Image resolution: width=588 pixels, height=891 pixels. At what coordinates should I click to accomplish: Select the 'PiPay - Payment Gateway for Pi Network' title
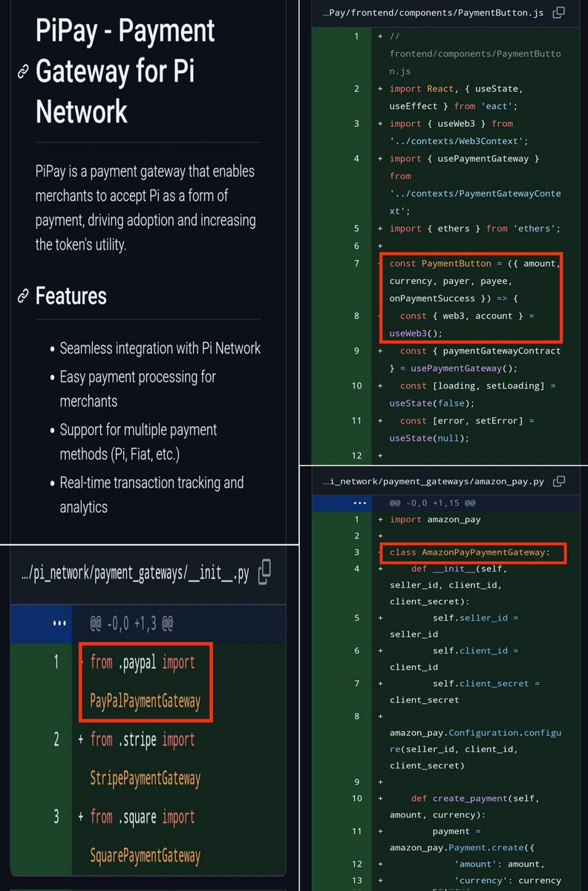pyautogui.click(x=125, y=72)
